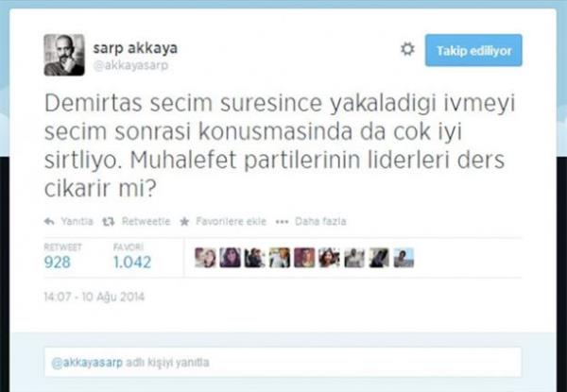Open the fifth retweeter avatar thumbnail
Viewport: 567px width, 392px height.
[x=304, y=258]
